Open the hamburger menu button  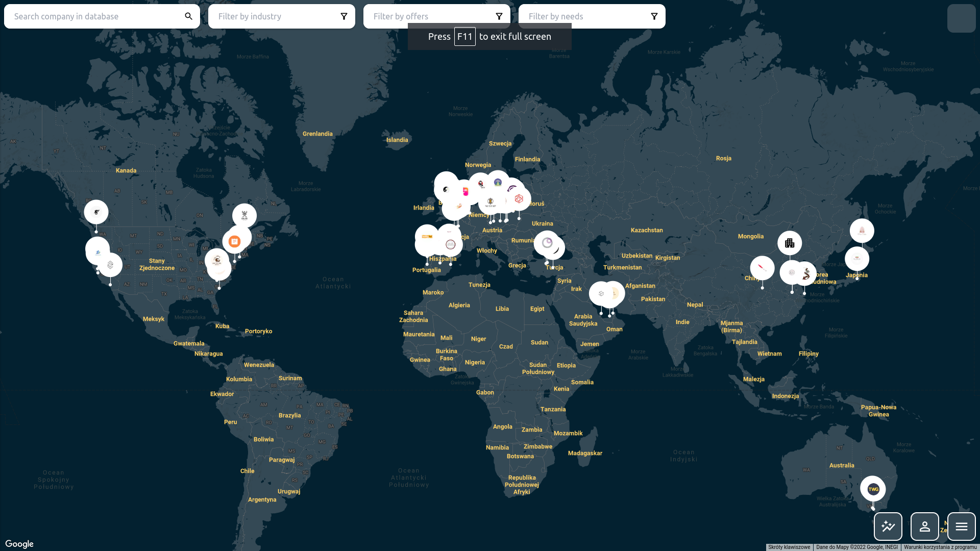[961, 527]
